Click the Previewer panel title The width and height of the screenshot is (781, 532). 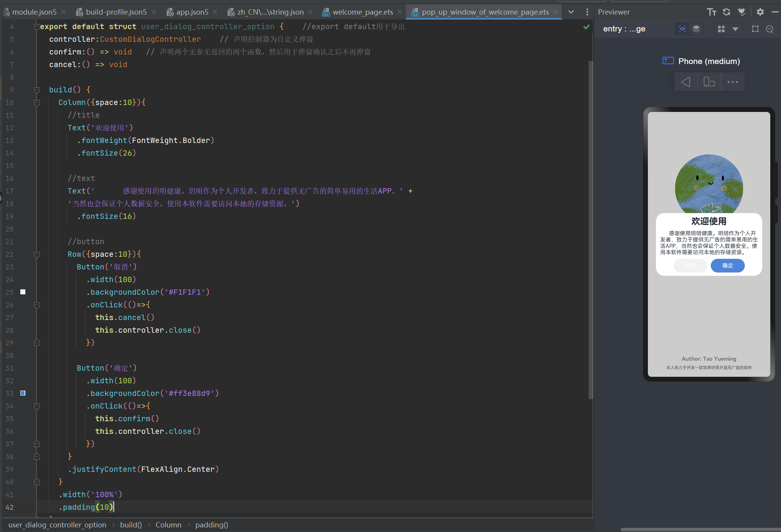[x=614, y=12]
